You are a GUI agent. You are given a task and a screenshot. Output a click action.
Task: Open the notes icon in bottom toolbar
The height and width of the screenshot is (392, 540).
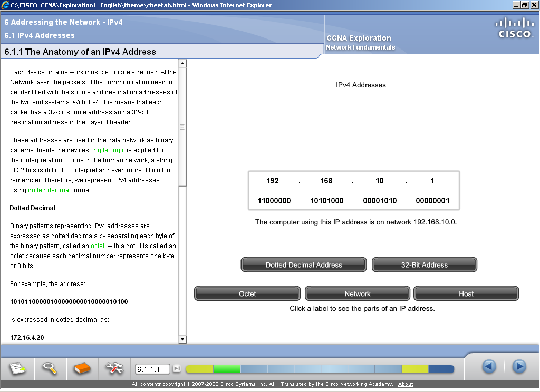click(x=17, y=369)
